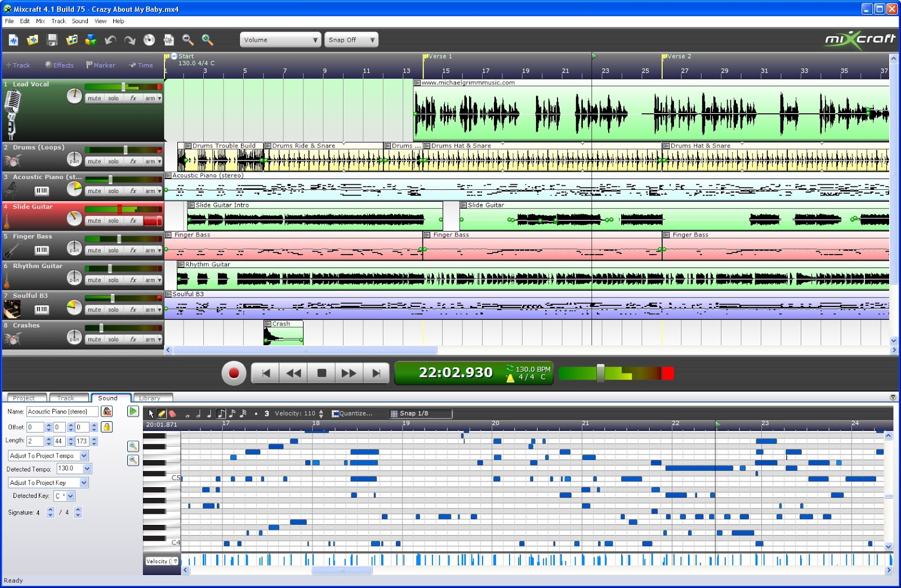Mute the Lead Vocal track

point(94,97)
